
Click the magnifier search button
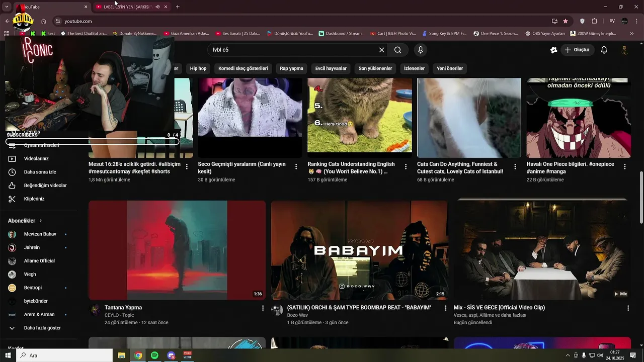point(397,50)
